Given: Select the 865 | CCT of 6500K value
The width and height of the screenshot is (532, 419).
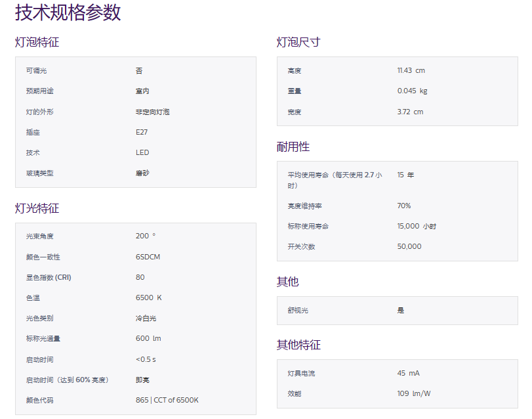Looking at the screenshot, I should click(x=167, y=400).
